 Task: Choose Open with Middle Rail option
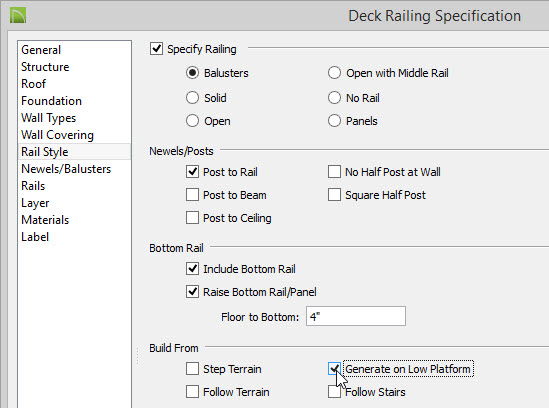tap(334, 73)
